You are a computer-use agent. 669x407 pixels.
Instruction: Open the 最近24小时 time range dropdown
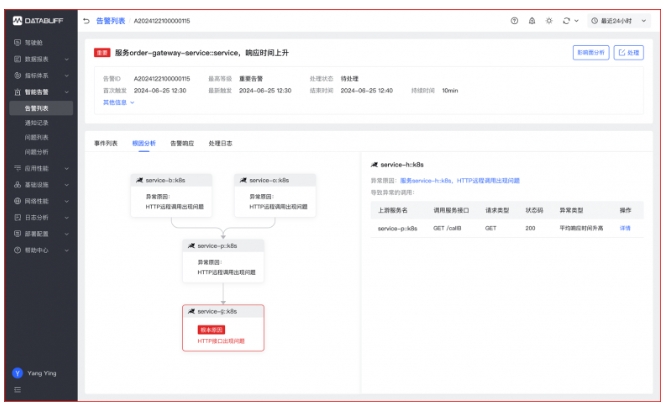tap(623, 21)
